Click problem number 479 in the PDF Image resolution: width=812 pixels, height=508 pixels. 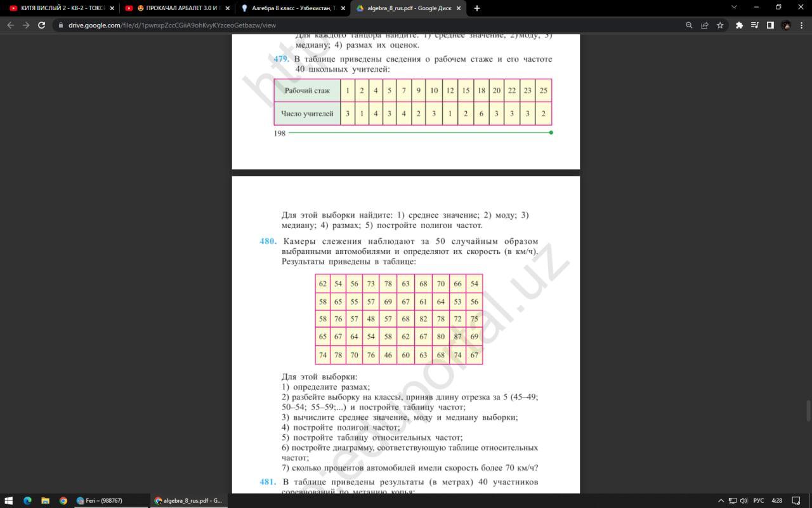pyautogui.click(x=282, y=59)
